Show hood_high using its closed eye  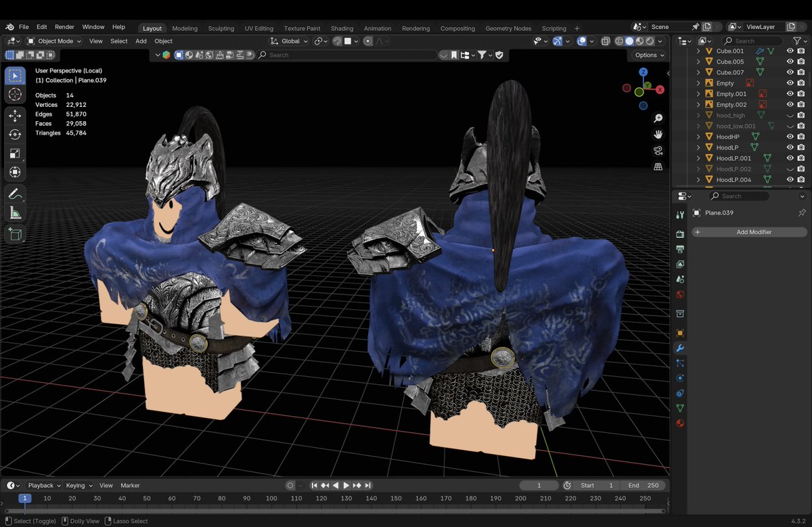[790, 116]
